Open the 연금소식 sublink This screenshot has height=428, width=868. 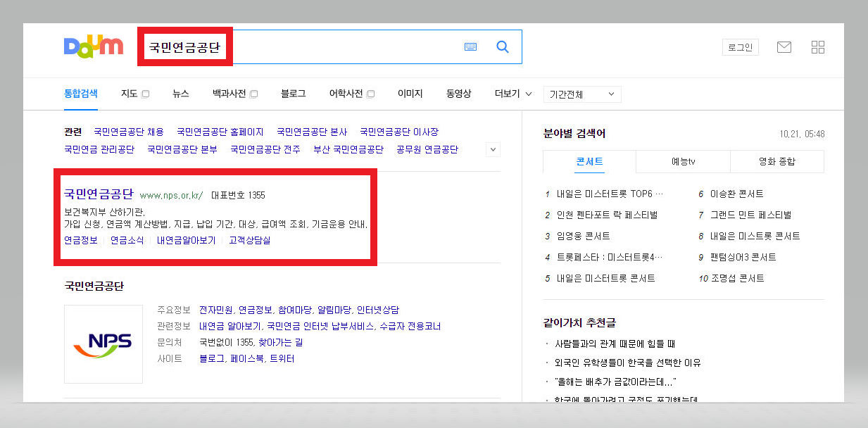tap(127, 240)
